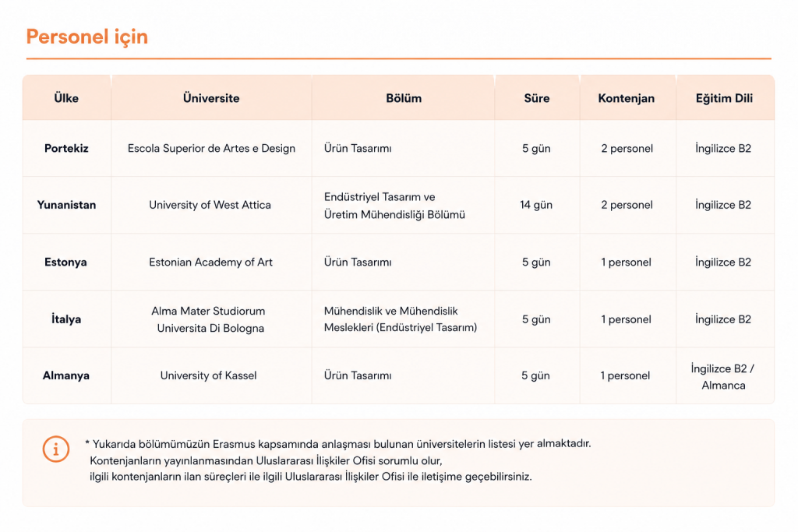Click the Süre column header

pos(537,98)
